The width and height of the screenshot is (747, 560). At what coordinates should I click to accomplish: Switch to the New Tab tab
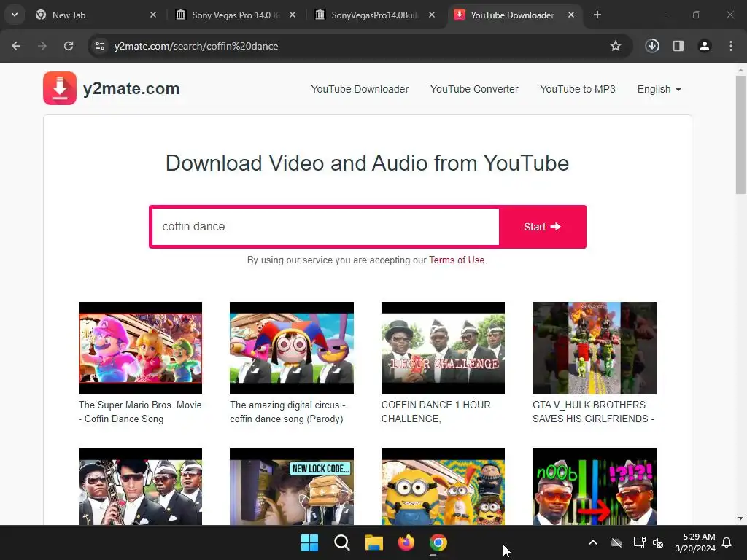pos(96,15)
